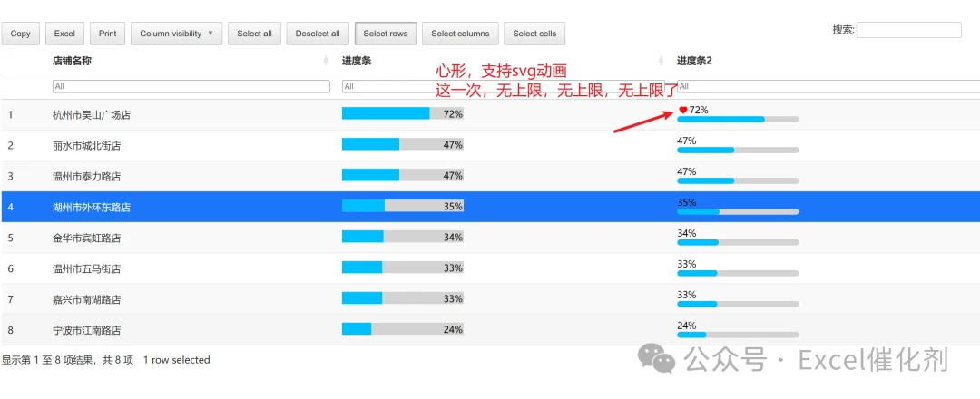Click the 35% progress bar in 湖州市外环东路店 row

[403, 206]
